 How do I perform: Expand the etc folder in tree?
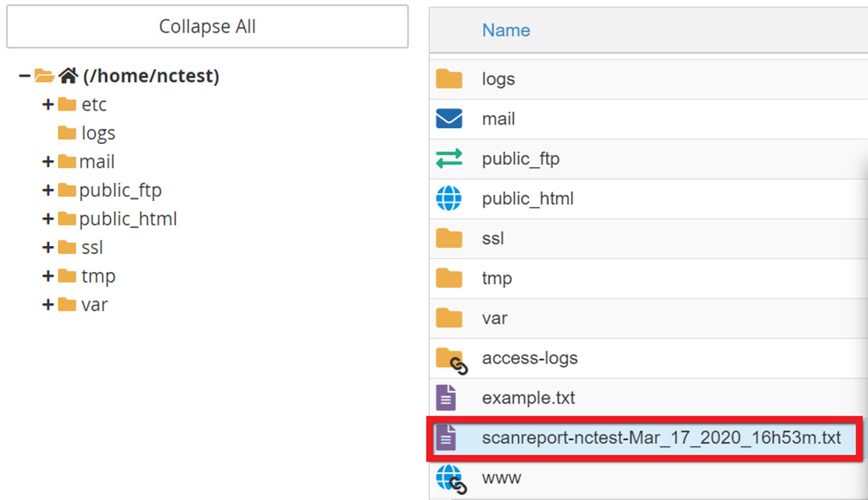(48, 104)
